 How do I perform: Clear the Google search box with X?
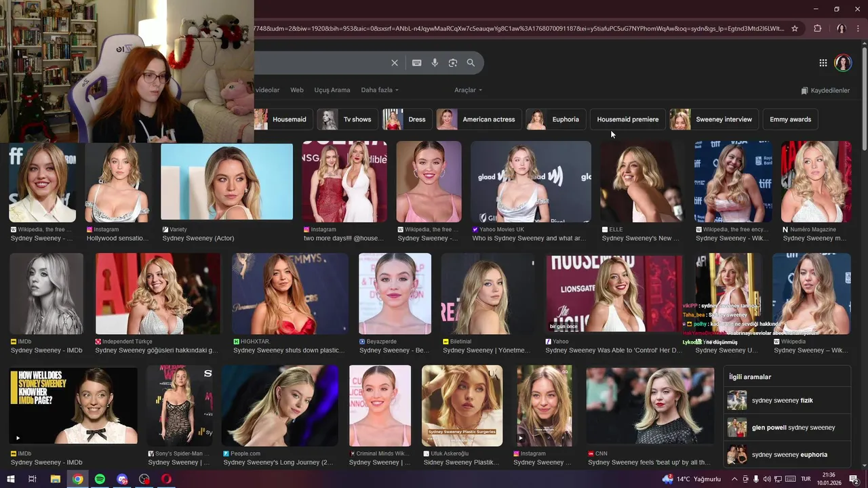pyautogui.click(x=395, y=62)
